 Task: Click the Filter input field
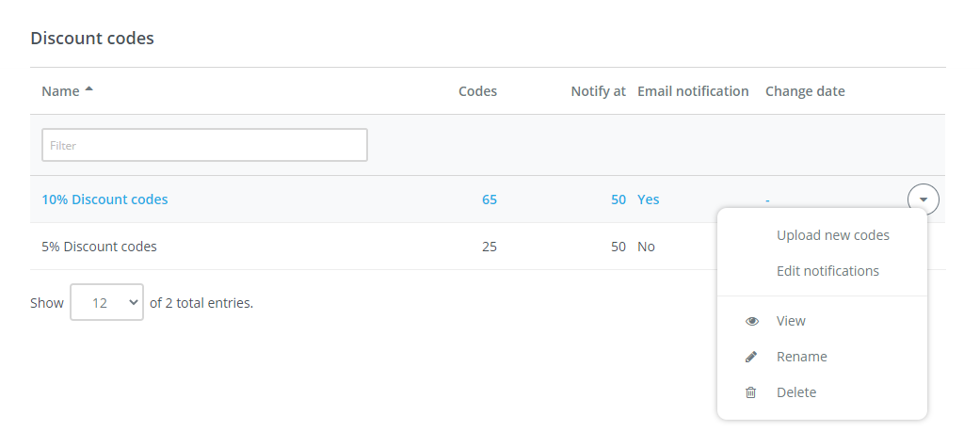[x=204, y=145]
